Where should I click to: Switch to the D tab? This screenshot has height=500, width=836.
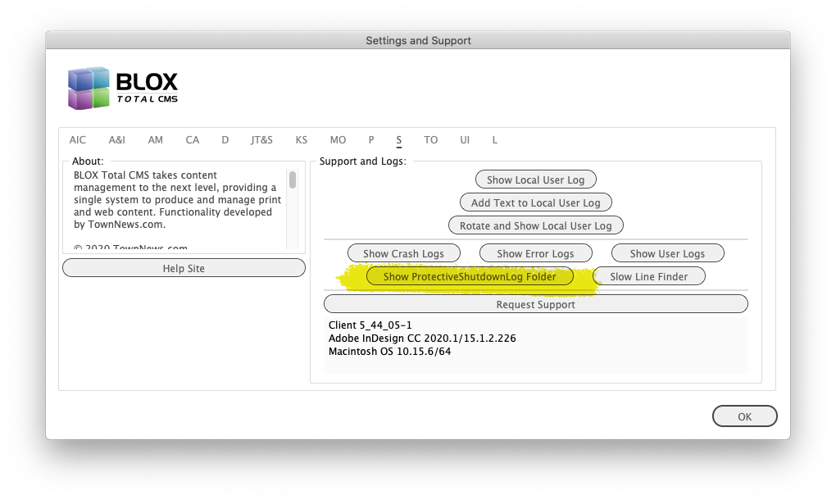coord(225,140)
